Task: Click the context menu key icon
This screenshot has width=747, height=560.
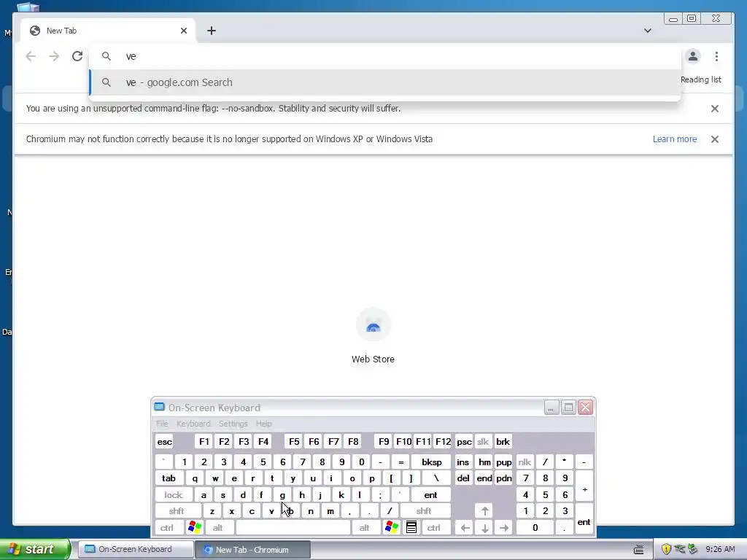Action: click(x=411, y=528)
